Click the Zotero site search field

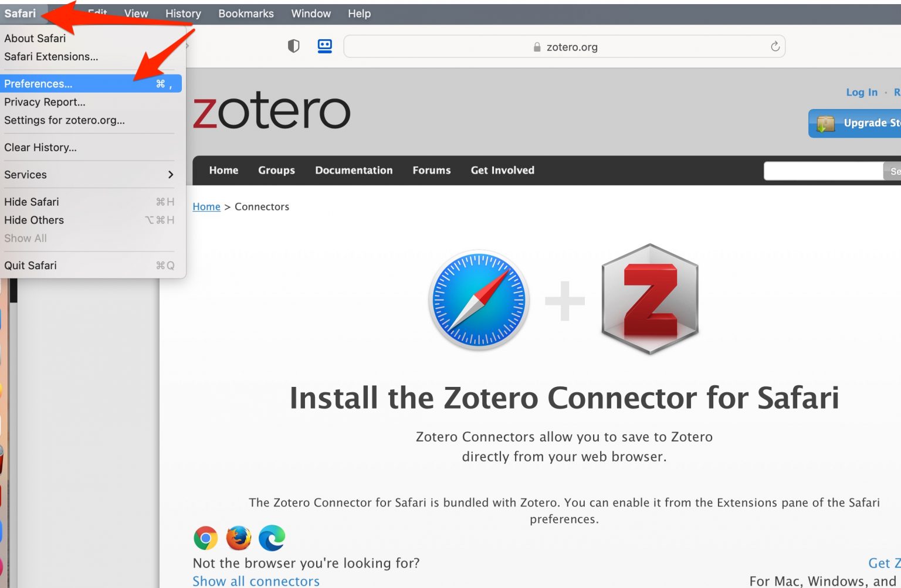[x=824, y=171]
